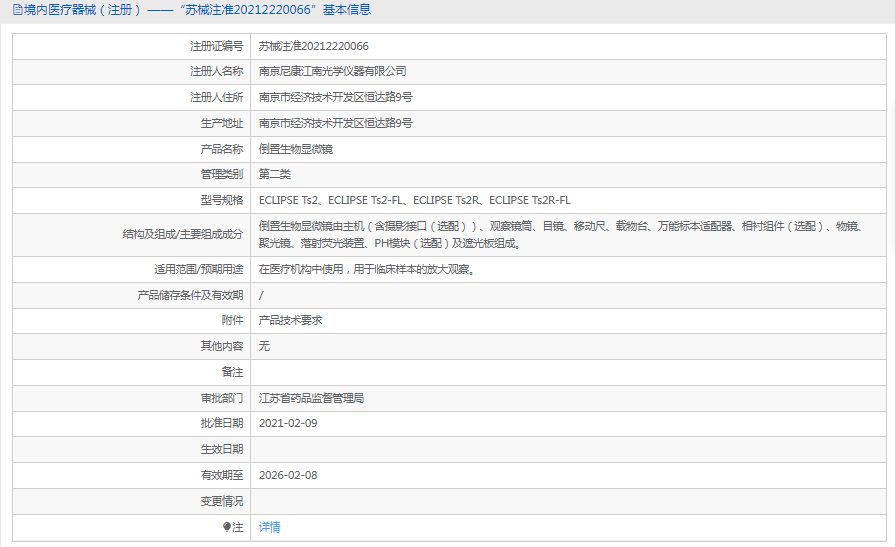The height and width of the screenshot is (547, 895).
Task: Click the document icon beside 境内医疗器械 title
Action: pyautogui.click(x=18, y=10)
